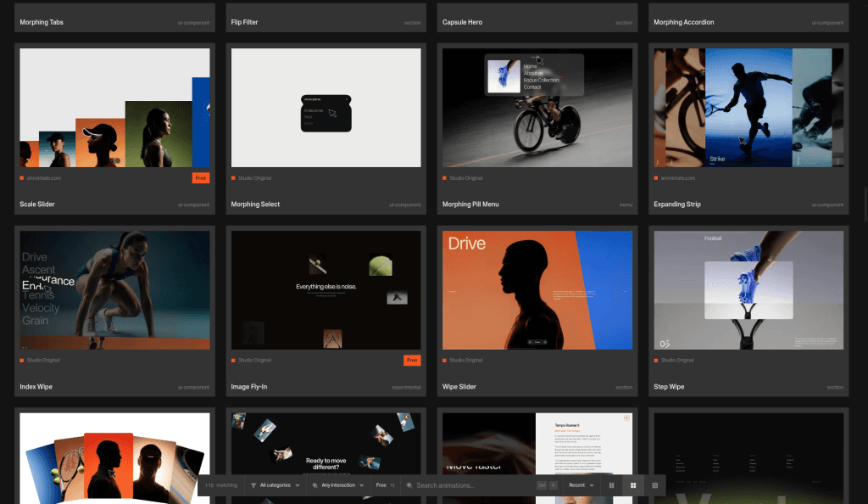868x504 pixels.
Task: Click the Step Wipe title
Action: pos(669,387)
